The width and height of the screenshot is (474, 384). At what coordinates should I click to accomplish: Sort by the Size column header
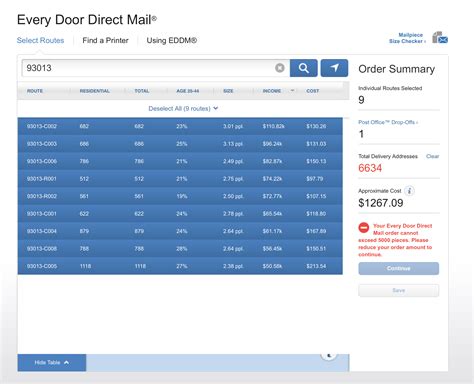[228, 91]
